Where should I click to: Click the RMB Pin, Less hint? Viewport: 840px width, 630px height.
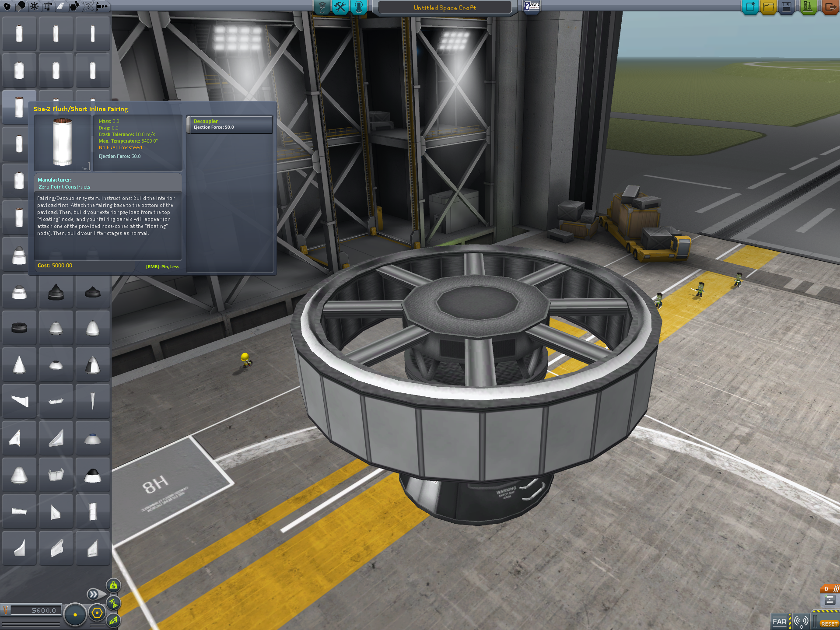tap(162, 266)
